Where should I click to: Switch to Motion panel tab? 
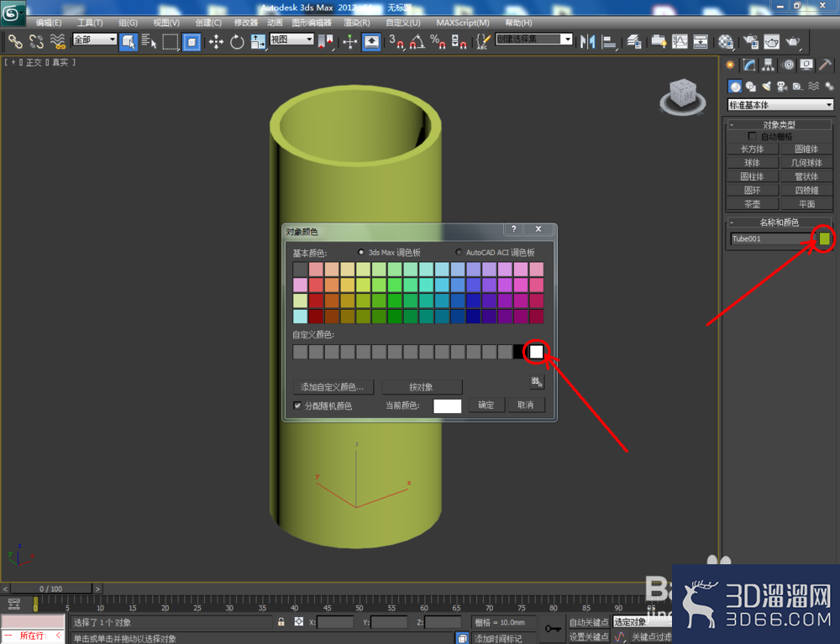tap(788, 65)
